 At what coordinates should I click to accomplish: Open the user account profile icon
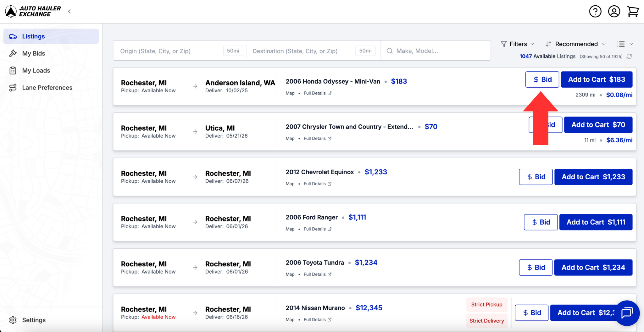coord(614,11)
